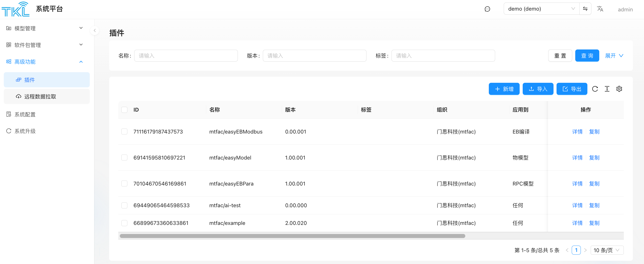This screenshot has width=644, height=264.
Task: Click ID 71116179187437573 cell
Action: click(158, 131)
